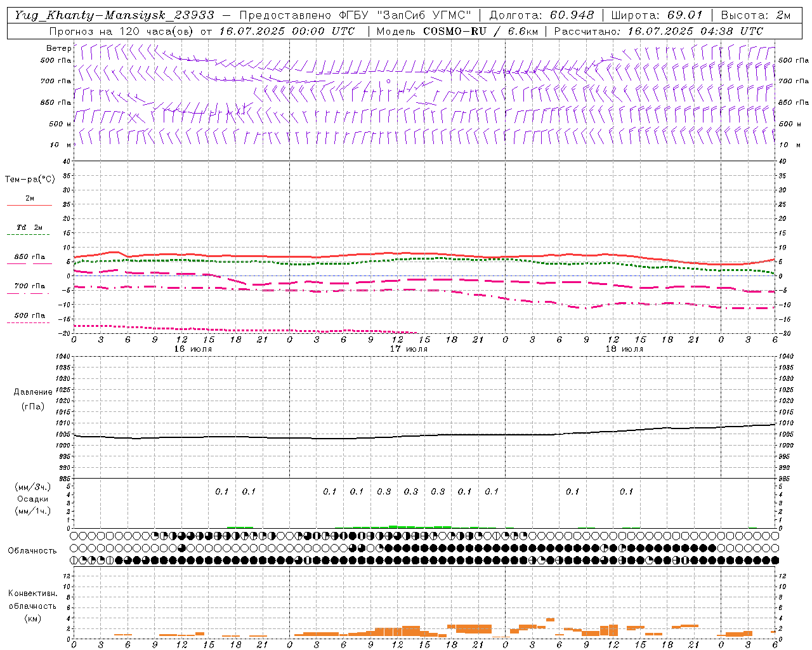
Task: Select the (гПа) unit under Давление
Action: click(x=33, y=406)
